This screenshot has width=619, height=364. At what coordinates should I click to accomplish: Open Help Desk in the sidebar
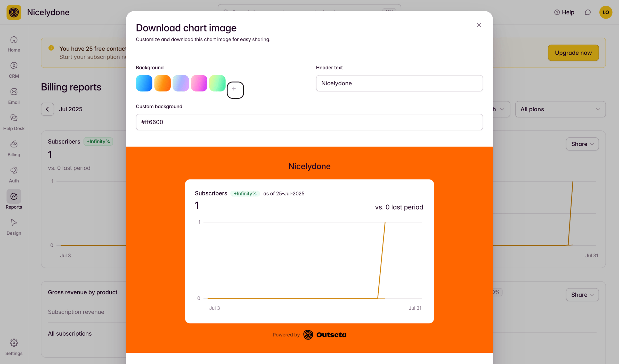pos(14,122)
